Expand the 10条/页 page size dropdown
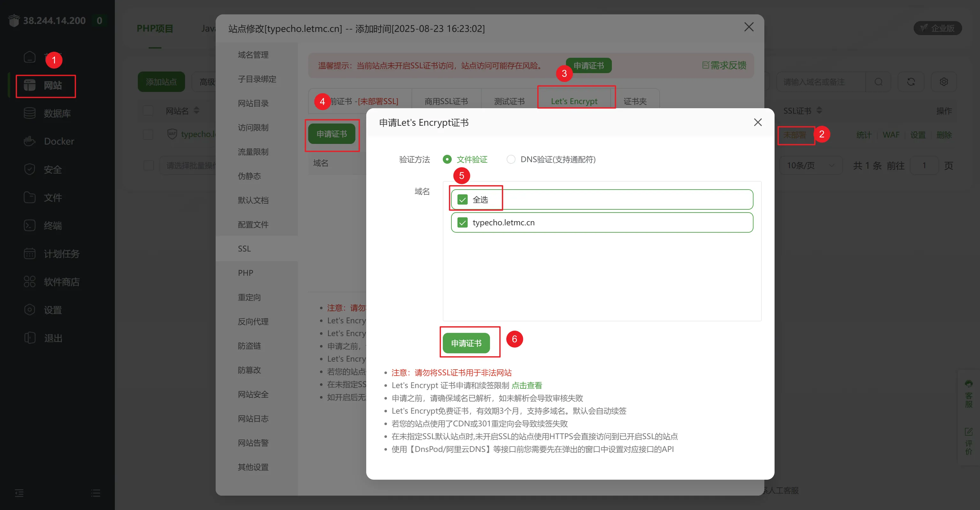Image resolution: width=980 pixels, height=510 pixels. 810,166
